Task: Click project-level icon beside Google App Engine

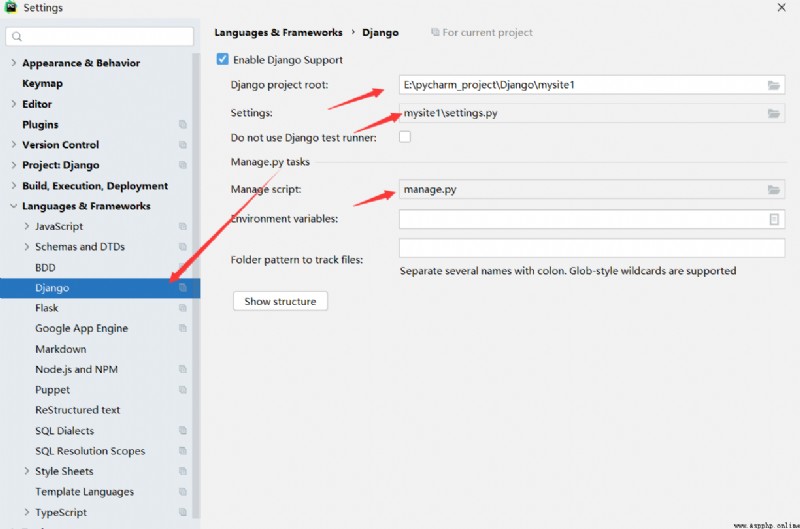Action: (x=183, y=329)
